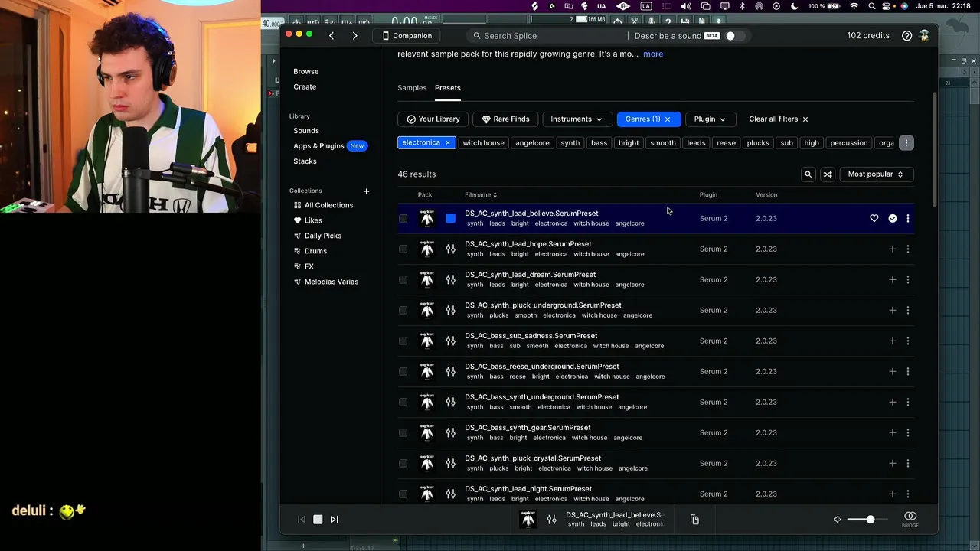Open the help question mark icon
The height and width of the screenshot is (551, 980).
click(906, 36)
